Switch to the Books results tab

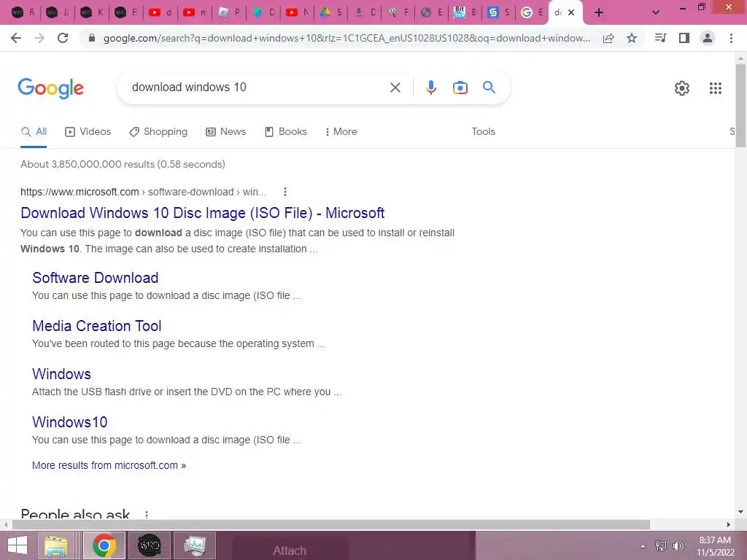pos(286,132)
